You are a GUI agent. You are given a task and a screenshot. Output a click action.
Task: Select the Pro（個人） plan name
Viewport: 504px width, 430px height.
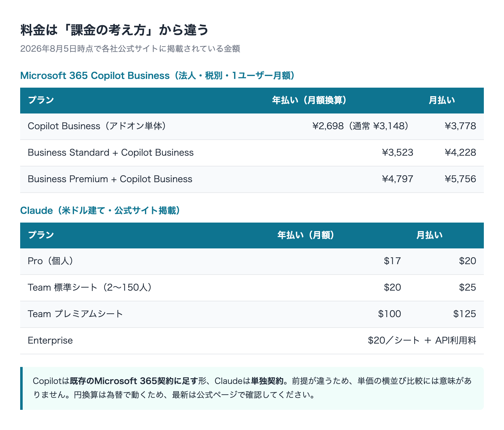[x=51, y=261]
